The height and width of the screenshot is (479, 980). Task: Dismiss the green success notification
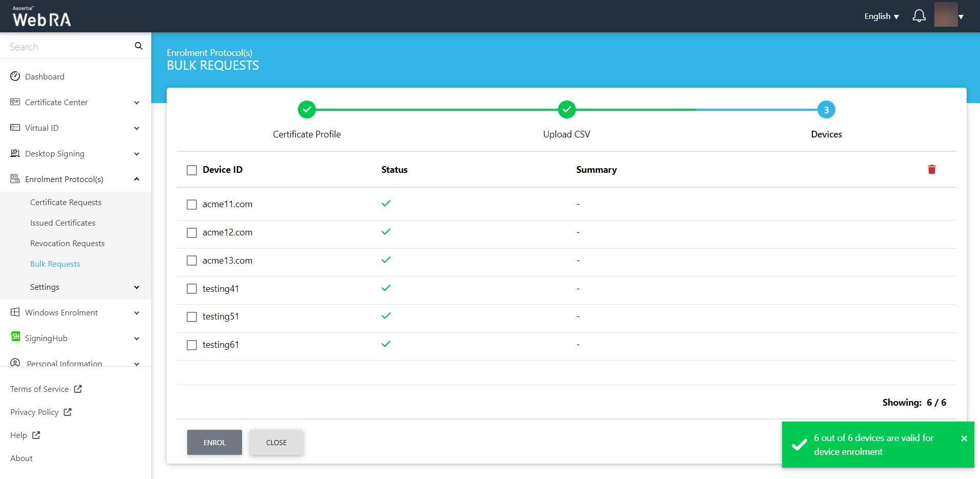coord(964,438)
